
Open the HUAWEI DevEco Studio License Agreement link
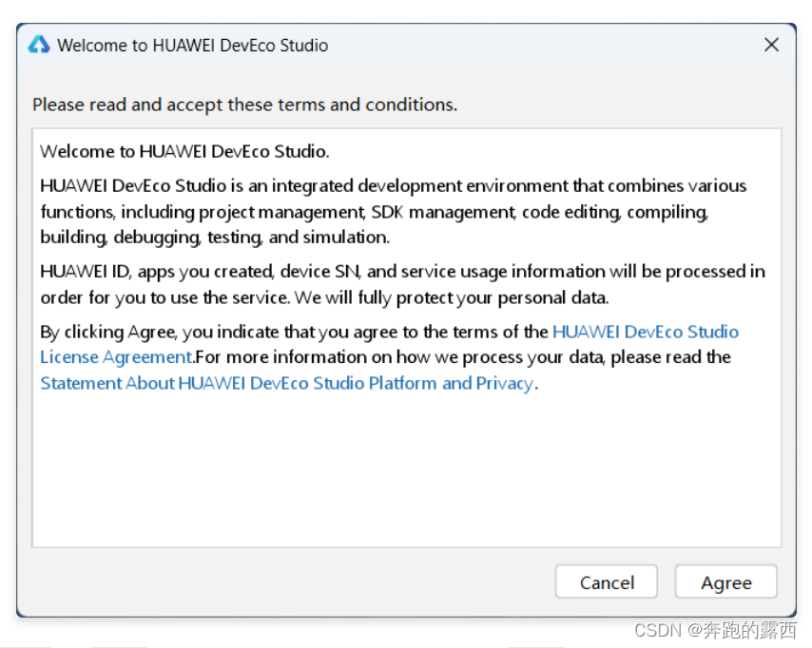[645, 333]
